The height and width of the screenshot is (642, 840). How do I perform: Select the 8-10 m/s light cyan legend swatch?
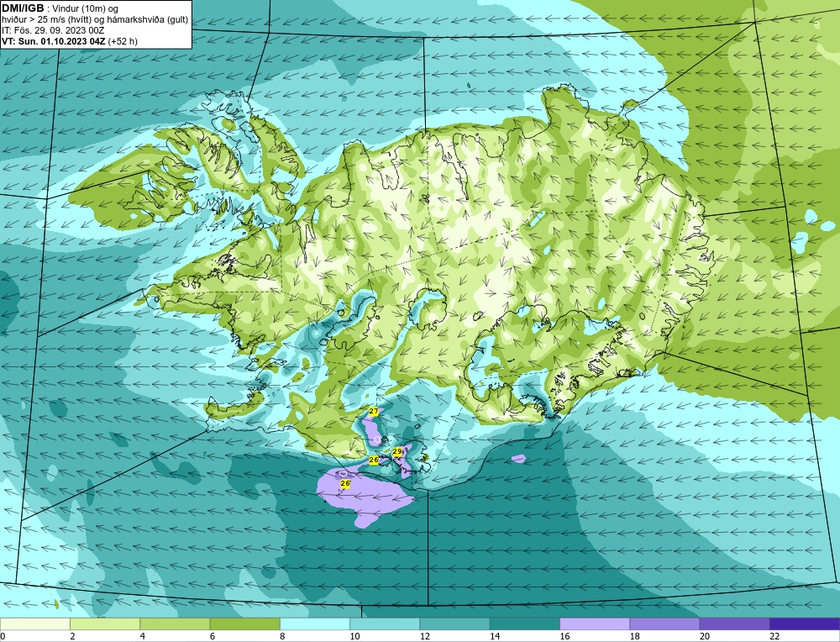pyautogui.click(x=315, y=624)
